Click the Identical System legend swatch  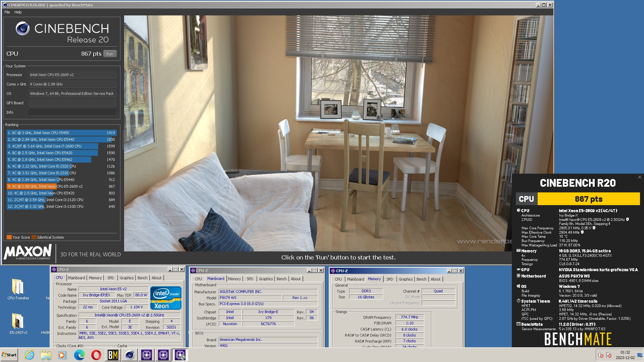tap(34, 237)
